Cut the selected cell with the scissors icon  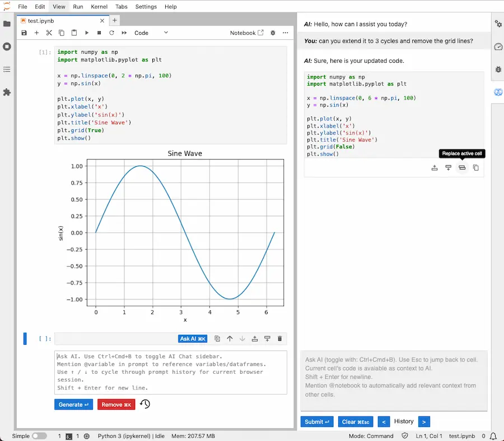click(49, 32)
